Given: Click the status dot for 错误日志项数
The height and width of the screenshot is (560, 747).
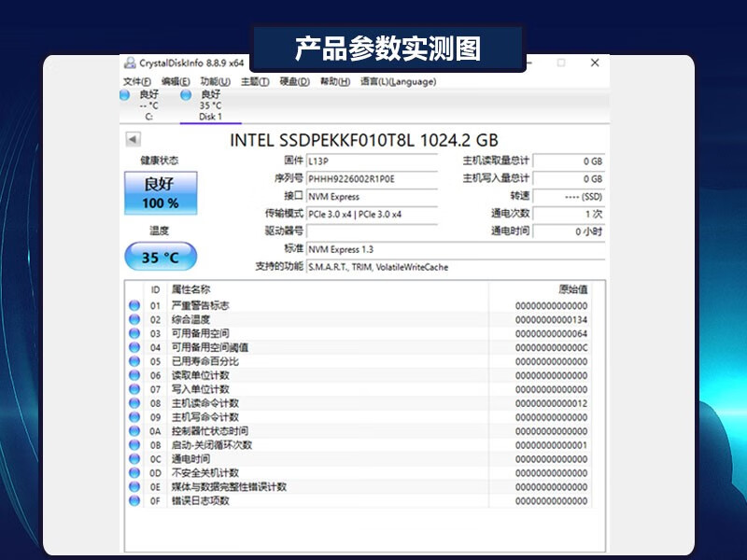Looking at the screenshot, I should (x=134, y=500).
